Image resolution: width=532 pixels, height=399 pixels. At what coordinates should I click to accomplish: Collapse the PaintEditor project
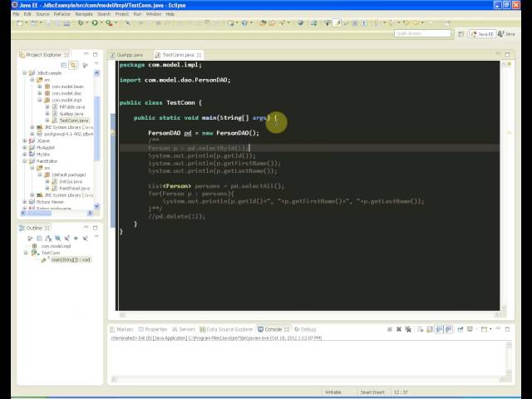point(25,161)
